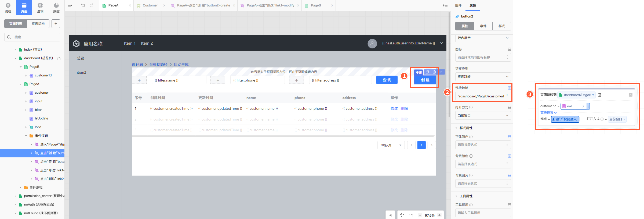644x219 pixels.
Task: Expand the index (首页) tree node
Action: coord(15,50)
